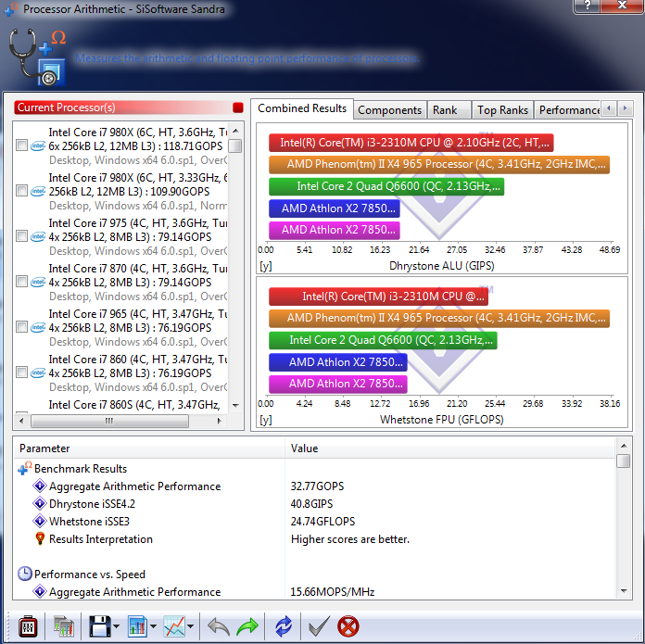645x644 pixels.
Task: Select the 40.8GIPS value
Action: point(311,504)
